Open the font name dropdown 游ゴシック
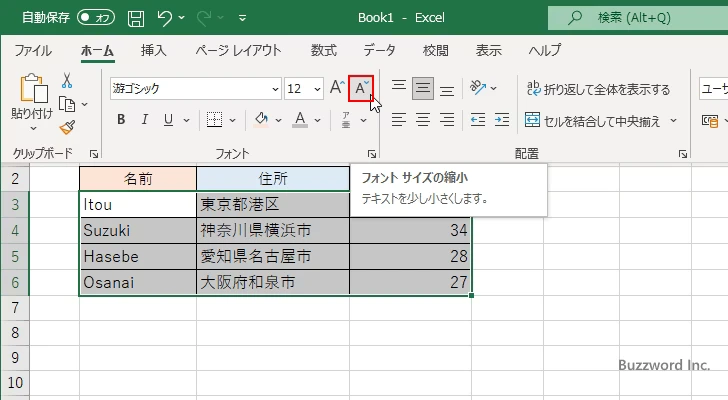The width and height of the screenshot is (728, 400). tap(194, 88)
